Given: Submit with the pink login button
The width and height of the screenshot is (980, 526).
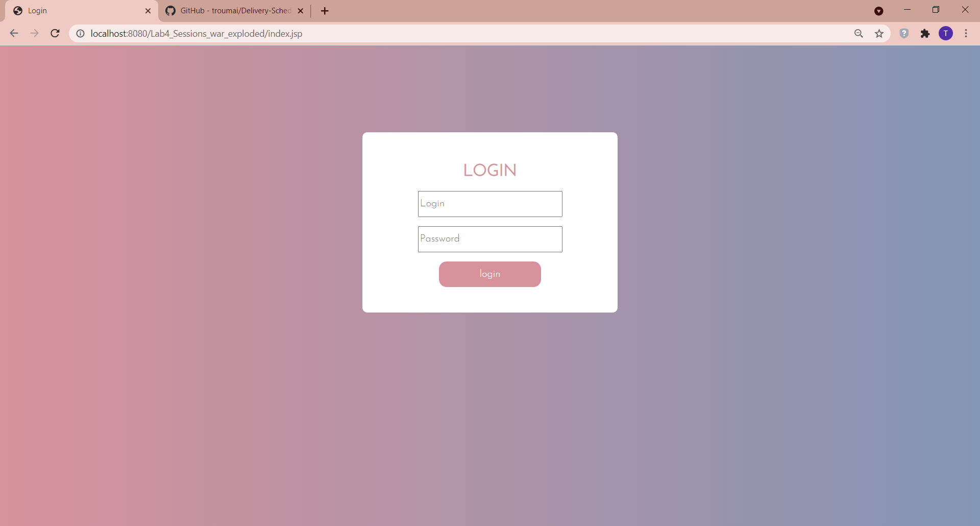Looking at the screenshot, I should (x=490, y=274).
